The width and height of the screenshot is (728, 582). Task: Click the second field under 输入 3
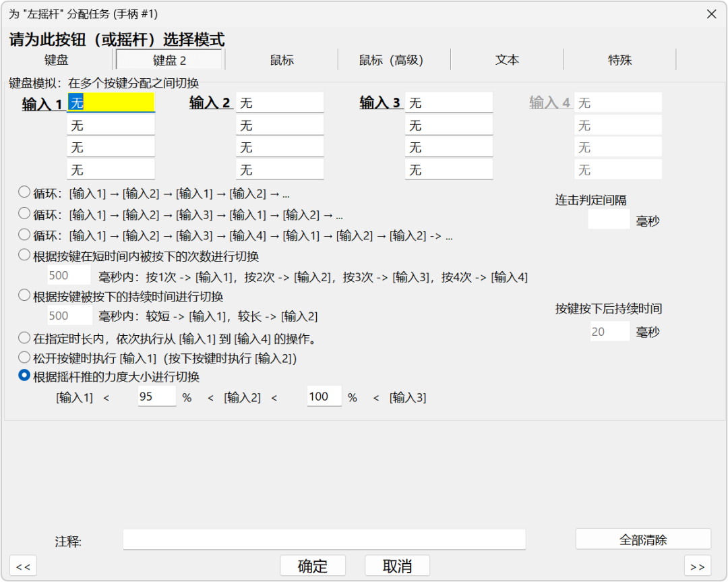[x=449, y=125]
